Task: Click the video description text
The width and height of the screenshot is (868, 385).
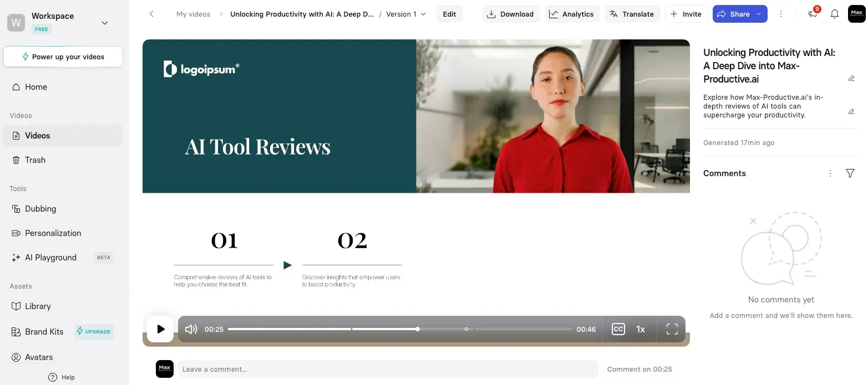Action: (x=763, y=106)
